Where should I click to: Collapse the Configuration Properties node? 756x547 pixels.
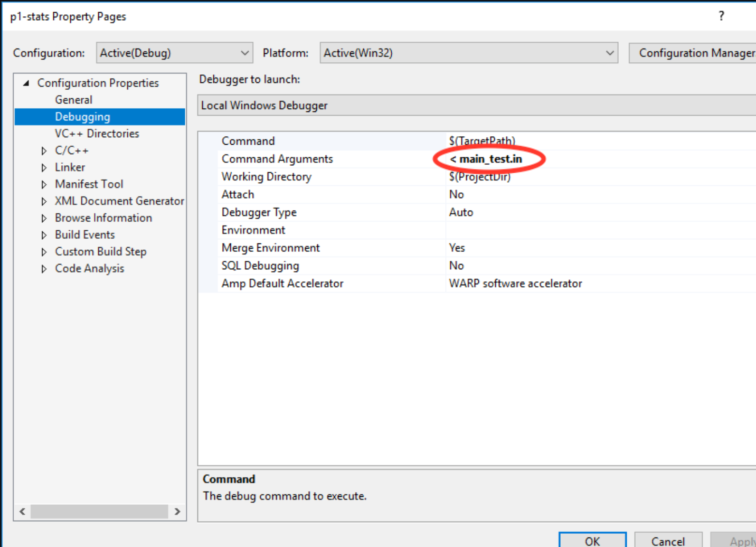[26, 83]
